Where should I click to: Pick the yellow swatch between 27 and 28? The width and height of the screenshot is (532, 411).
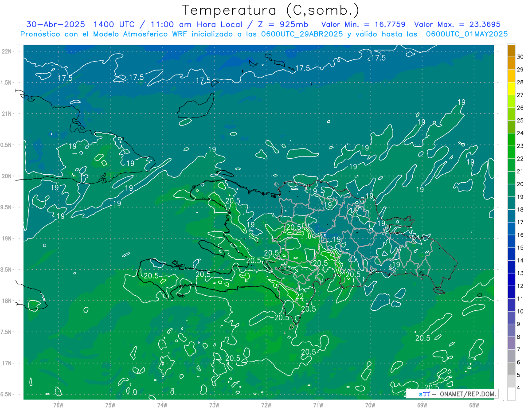click(x=511, y=89)
